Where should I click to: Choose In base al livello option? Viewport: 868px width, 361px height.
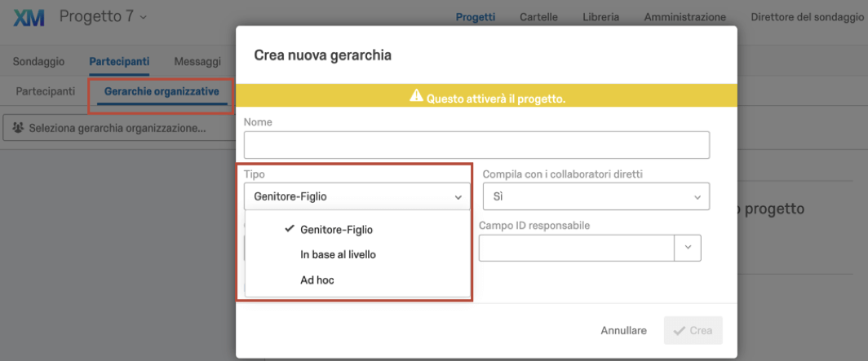pyautogui.click(x=339, y=255)
